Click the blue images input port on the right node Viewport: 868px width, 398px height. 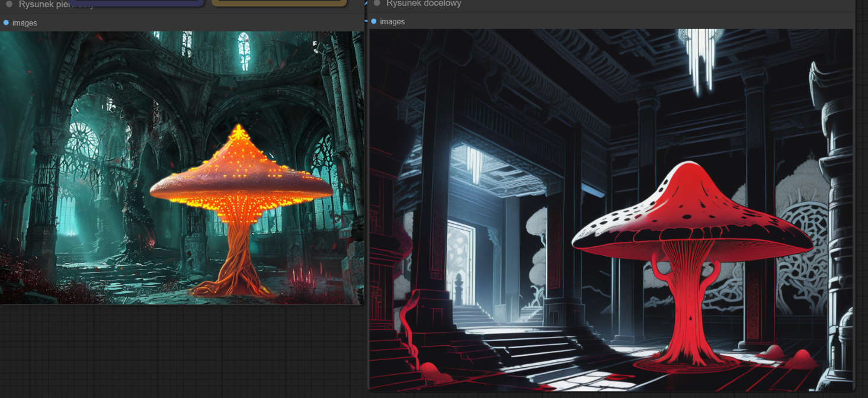(373, 21)
